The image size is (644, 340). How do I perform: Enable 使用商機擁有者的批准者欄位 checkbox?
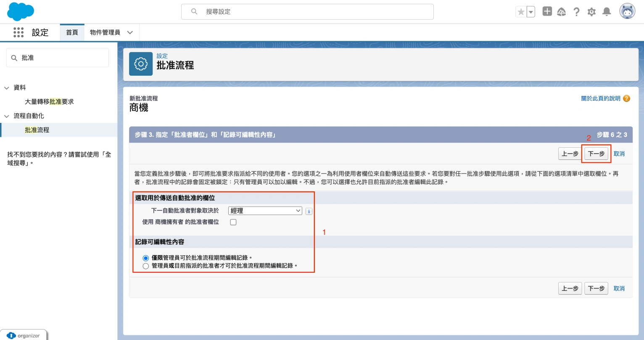(233, 222)
